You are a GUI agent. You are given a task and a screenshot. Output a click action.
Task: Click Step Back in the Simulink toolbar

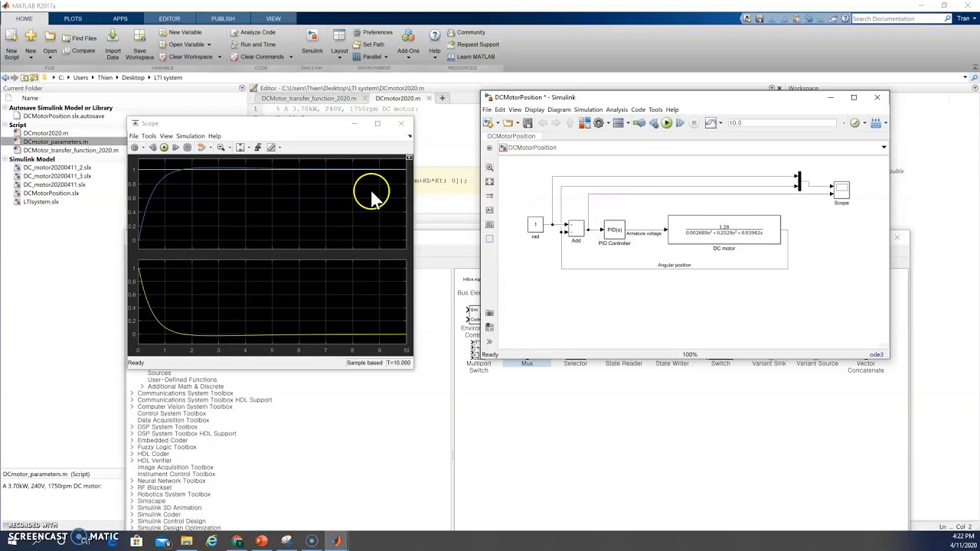point(653,123)
